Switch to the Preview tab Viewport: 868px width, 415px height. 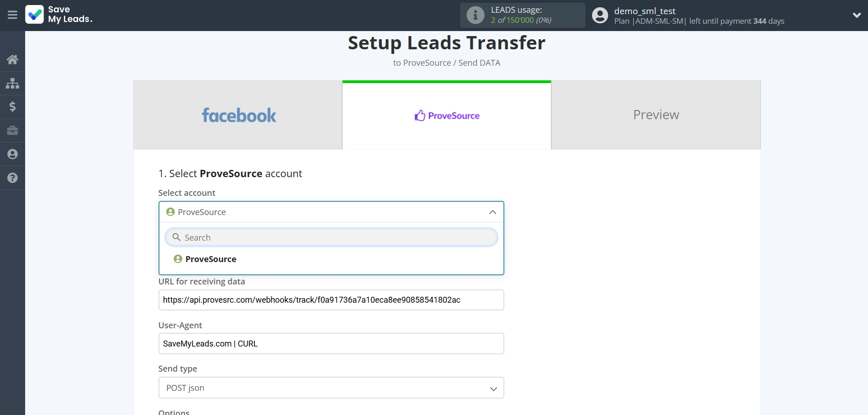(656, 115)
